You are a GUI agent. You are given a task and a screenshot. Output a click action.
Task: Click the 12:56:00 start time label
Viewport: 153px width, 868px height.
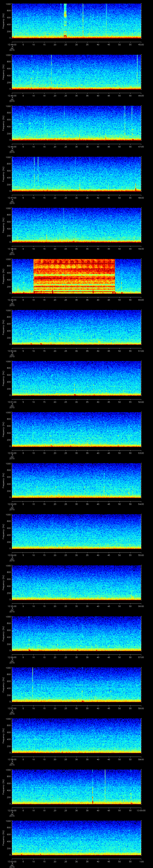point(12,657)
